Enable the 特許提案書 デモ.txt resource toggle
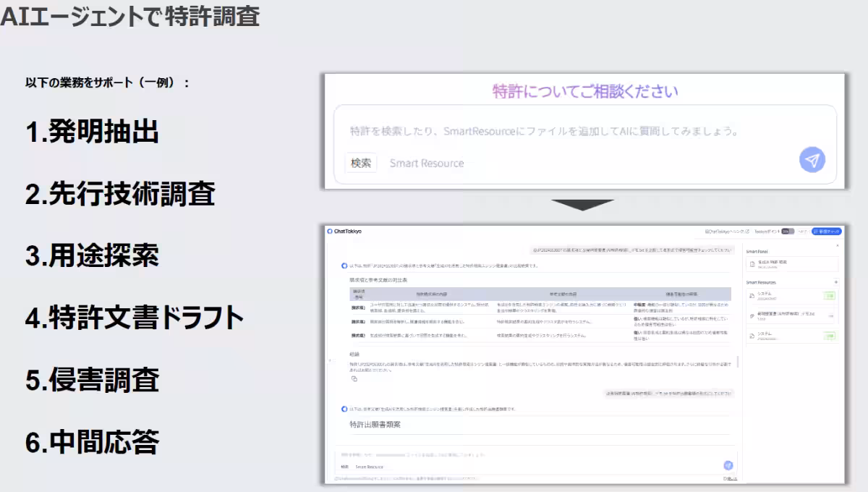Viewport: 868px width, 492px height. pos(832,315)
